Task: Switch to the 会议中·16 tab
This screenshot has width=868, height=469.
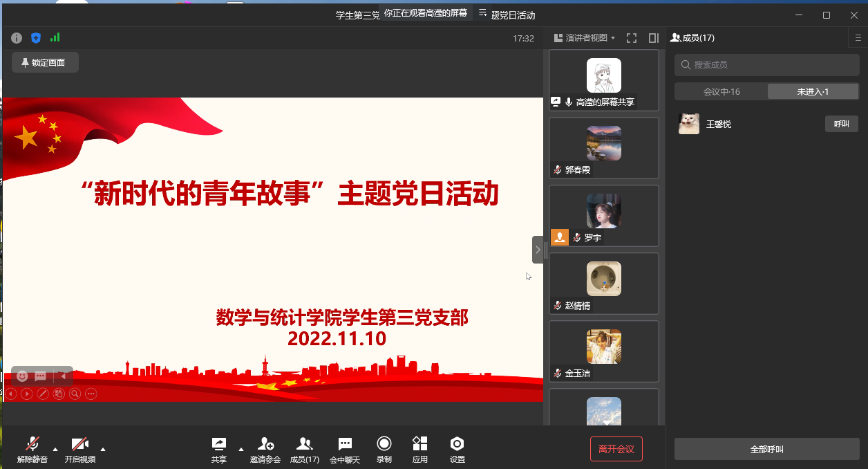Action: point(721,91)
